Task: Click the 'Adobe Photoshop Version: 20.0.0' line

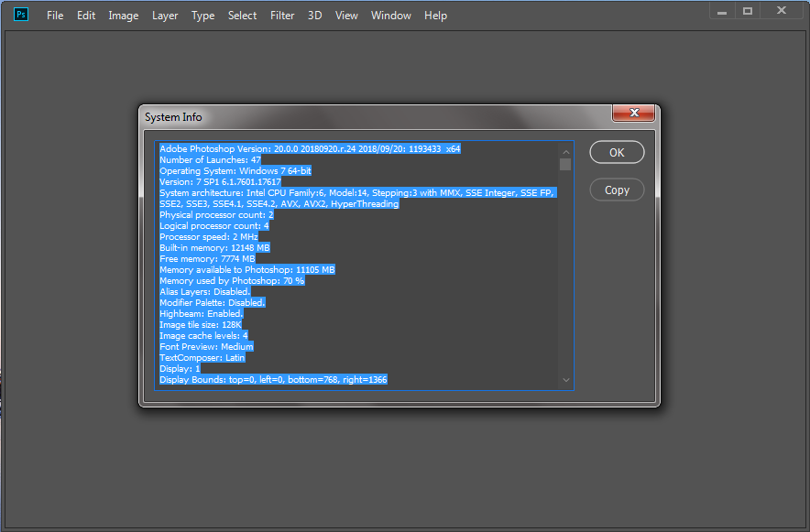Action: [310, 148]
